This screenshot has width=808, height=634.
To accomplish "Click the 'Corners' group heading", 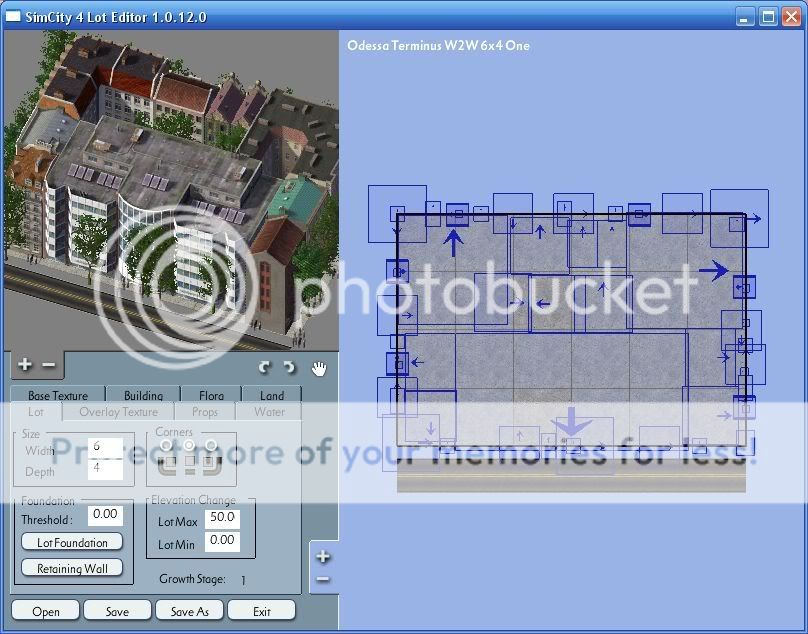I will (174, 431).
